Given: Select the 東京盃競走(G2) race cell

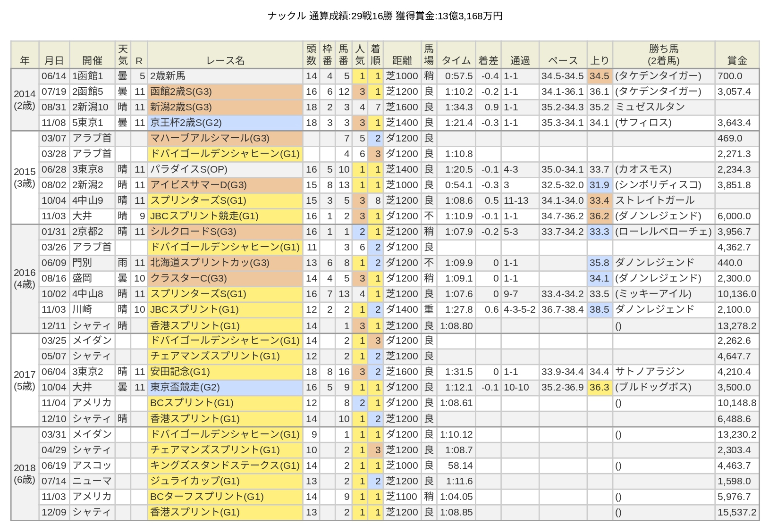Looking at the screenshot, I should point(225,387).
